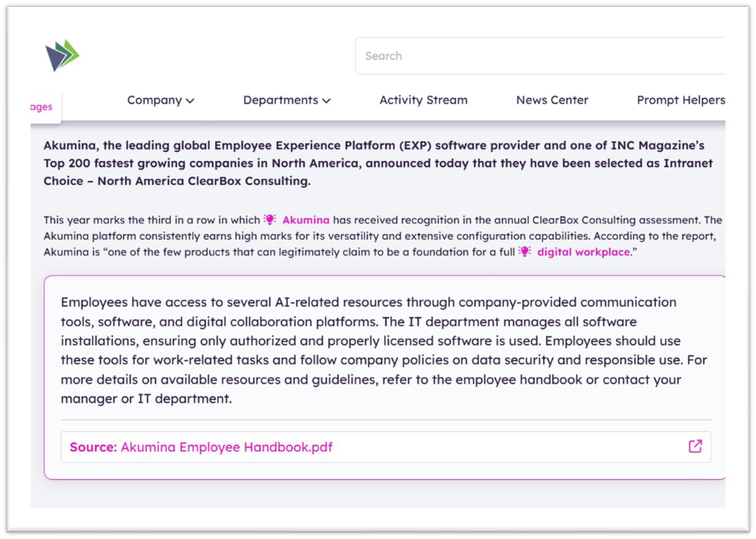Click into the Search field
This screenshot has width=756, height=539.
click(x=540, y=56)
